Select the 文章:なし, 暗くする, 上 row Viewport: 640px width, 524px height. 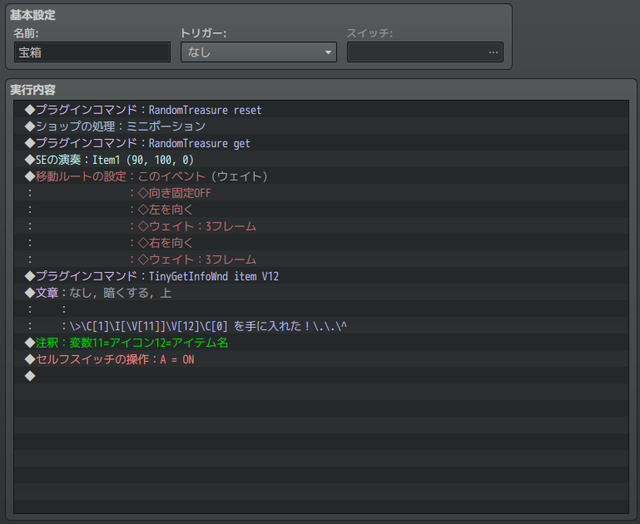point(321,293)
